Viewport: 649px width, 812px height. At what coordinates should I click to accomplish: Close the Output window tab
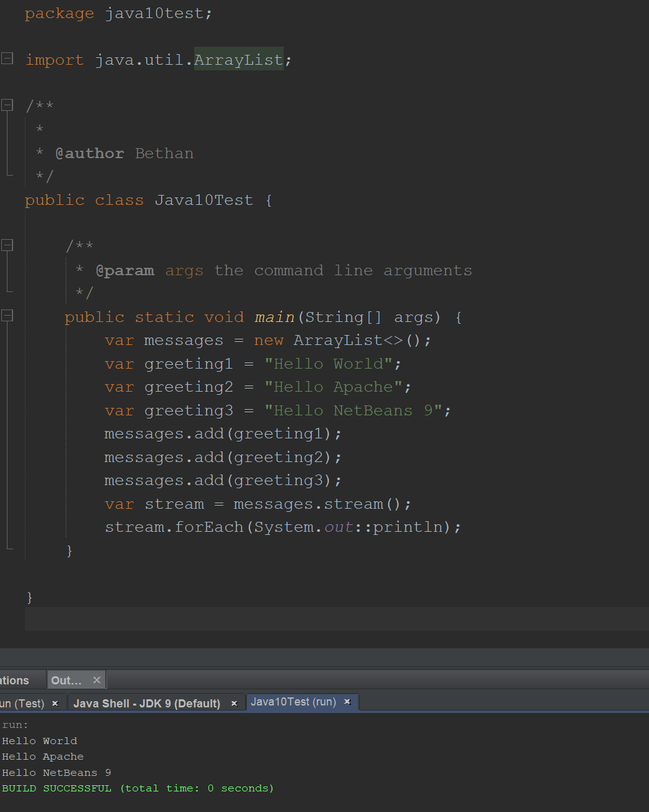tap(96, 680)
